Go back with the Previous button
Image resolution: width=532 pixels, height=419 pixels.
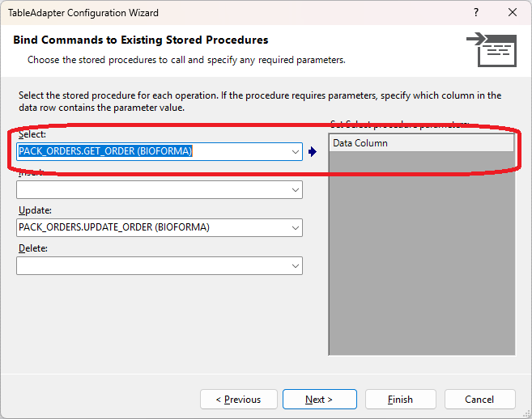[238, 400]
